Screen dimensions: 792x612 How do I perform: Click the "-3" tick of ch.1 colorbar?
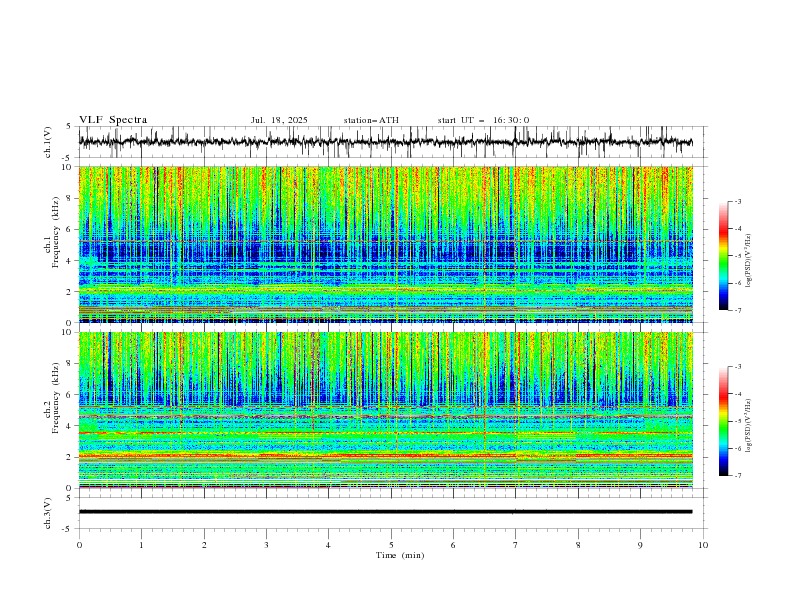point(738,201)
